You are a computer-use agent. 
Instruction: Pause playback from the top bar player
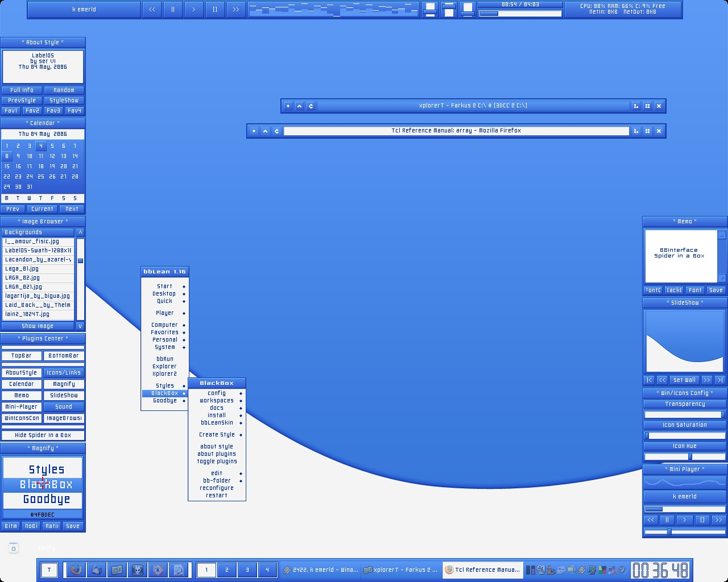173,10
